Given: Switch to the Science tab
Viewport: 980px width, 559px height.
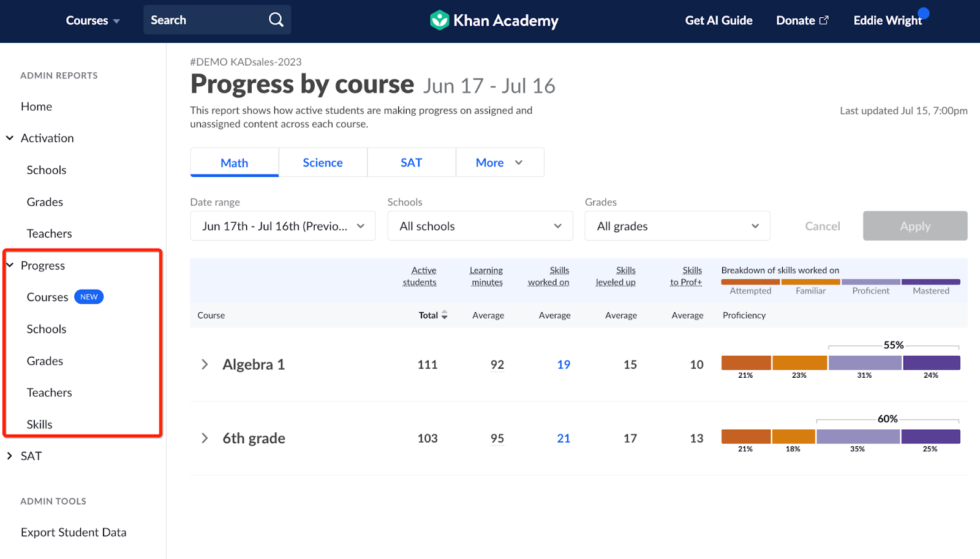Looking at the screenshot, I should click(x=323, y=162).
